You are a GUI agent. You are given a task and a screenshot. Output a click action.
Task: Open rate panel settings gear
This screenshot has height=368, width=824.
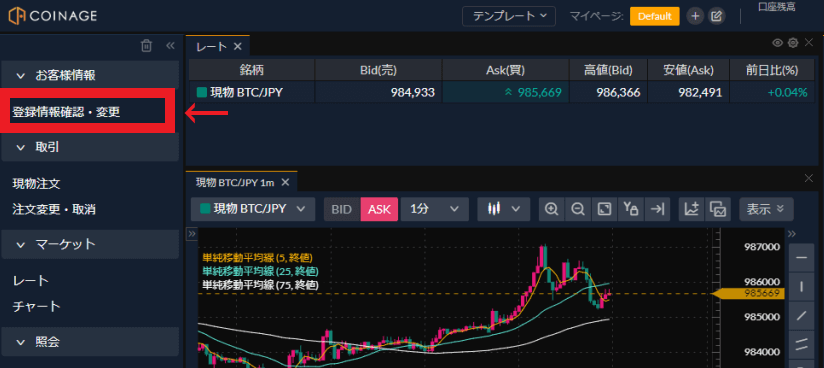(793, 43)
